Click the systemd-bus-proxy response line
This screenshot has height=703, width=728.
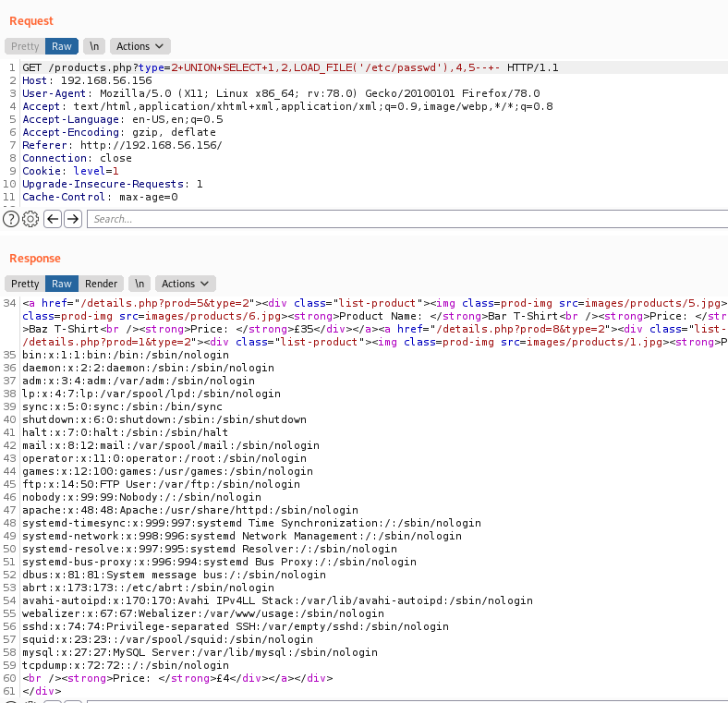(x=219, y=563)
